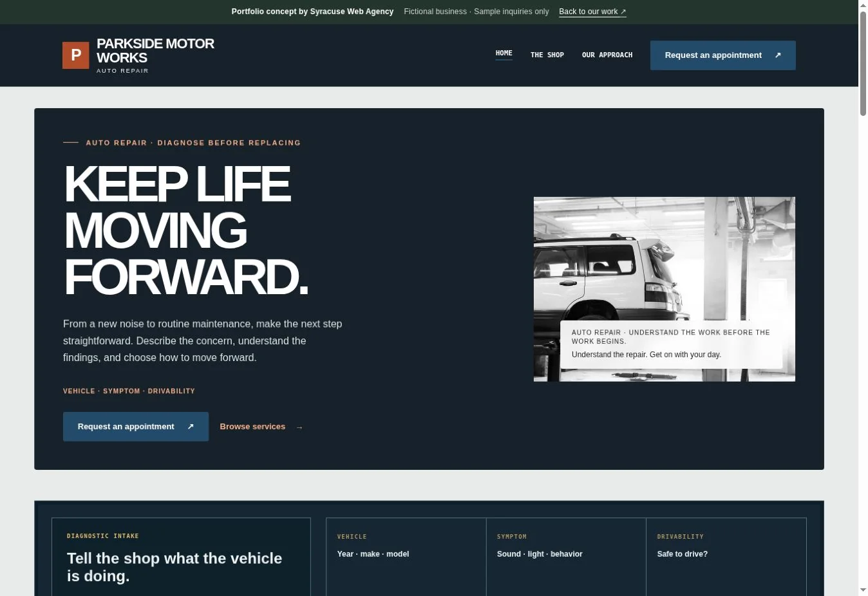Click the 'KEEP LIFE MOVING FORWARD.' headline
Image resolution: width=868 pixels, height=596 pixels.
186,230
